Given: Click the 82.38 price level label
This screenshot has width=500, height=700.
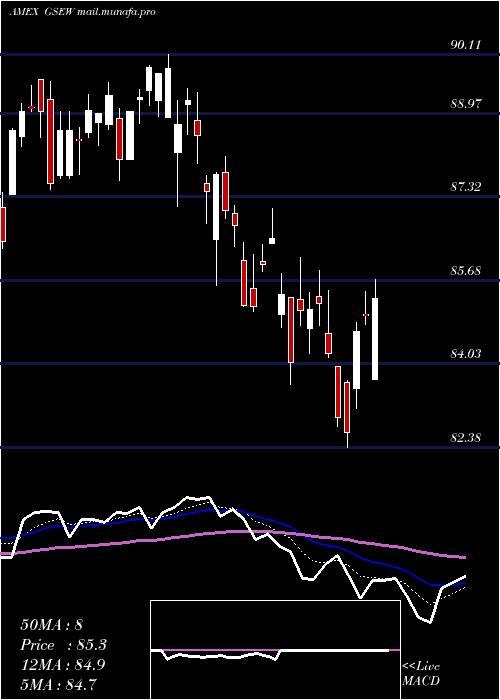Looking at the screenshot, I should [x=466, y=438].
